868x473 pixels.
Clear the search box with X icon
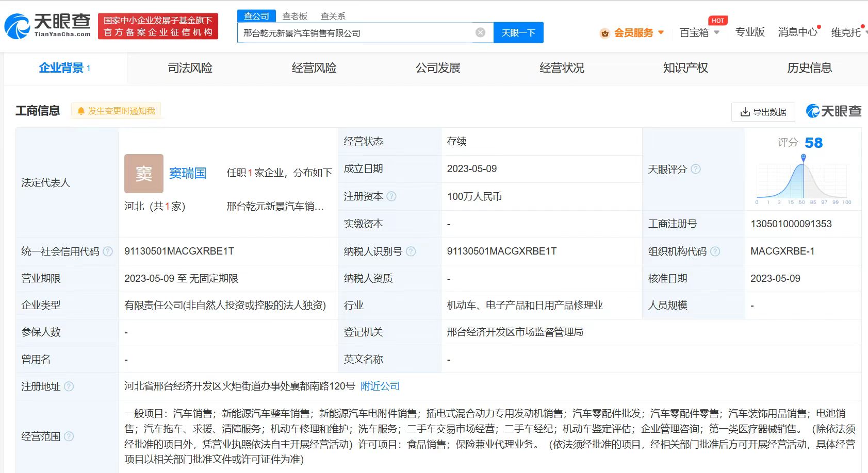(x=480, y=32)
